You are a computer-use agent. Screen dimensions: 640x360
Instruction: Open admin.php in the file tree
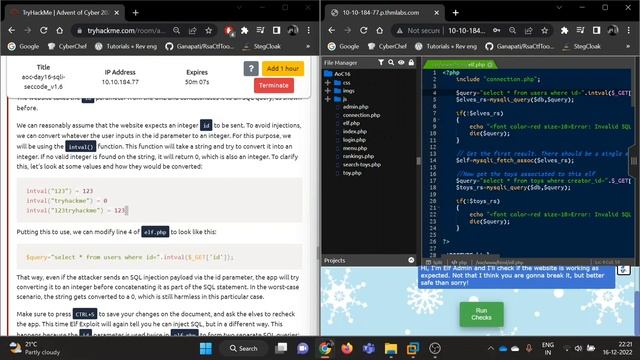click(x=355, y=107)
